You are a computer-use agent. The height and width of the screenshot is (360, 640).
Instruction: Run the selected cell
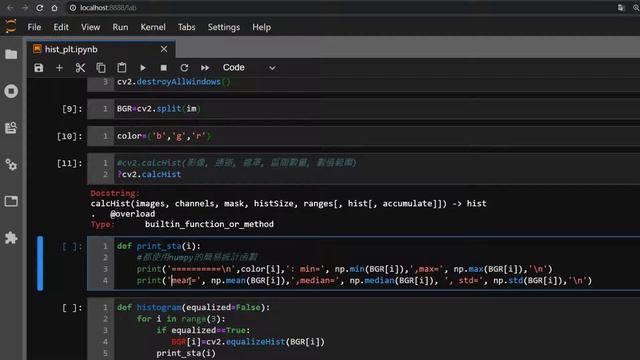(x=142, y=68)
